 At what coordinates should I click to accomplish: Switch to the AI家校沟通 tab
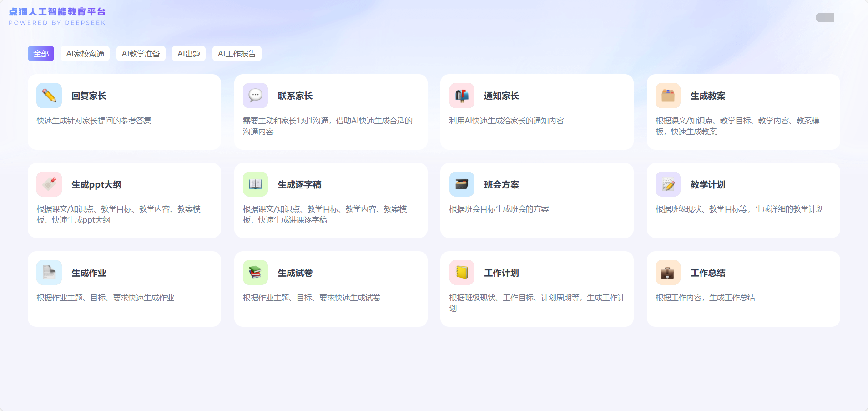coord(85,54)
